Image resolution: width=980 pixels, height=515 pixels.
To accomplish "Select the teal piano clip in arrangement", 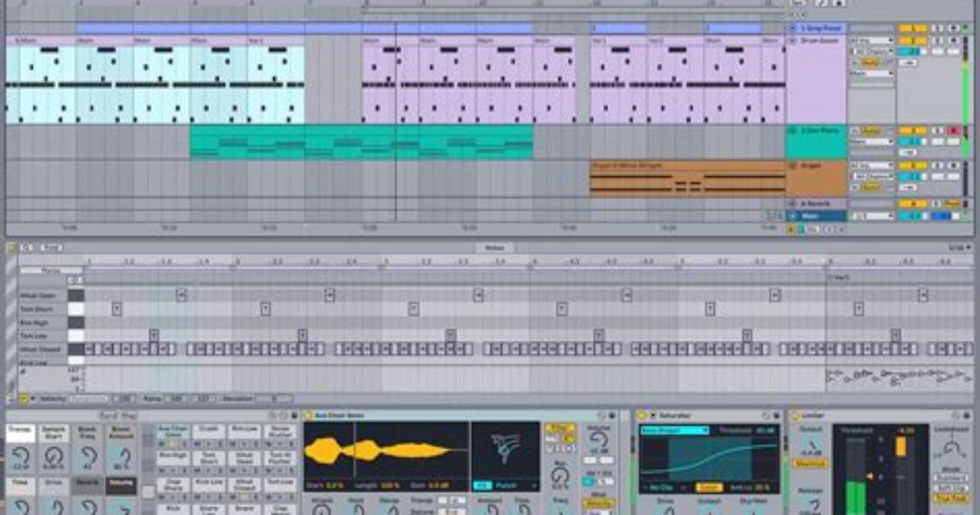I will click(x=361, y=143).
